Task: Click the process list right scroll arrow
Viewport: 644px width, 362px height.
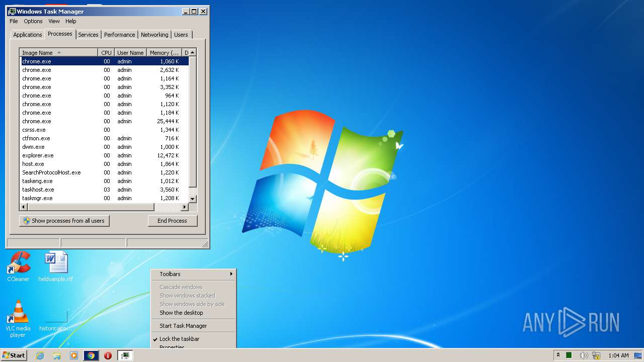Action: [x=185, y=207]
